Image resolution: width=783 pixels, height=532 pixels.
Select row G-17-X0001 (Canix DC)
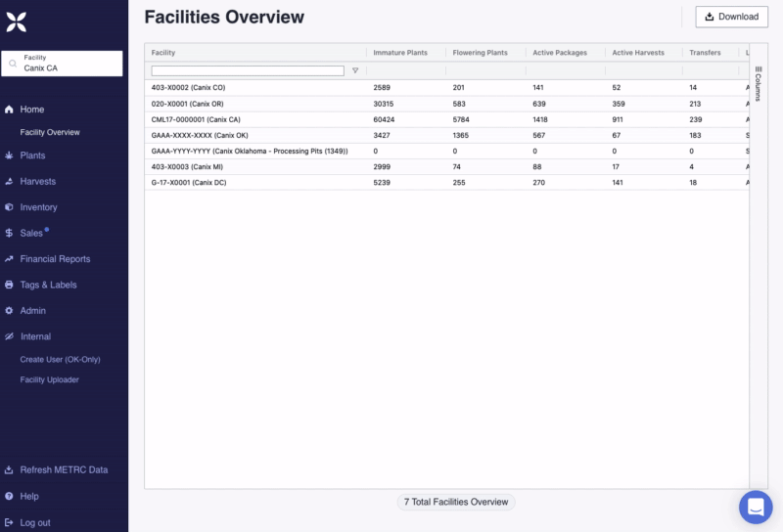[x=447, y=183]
